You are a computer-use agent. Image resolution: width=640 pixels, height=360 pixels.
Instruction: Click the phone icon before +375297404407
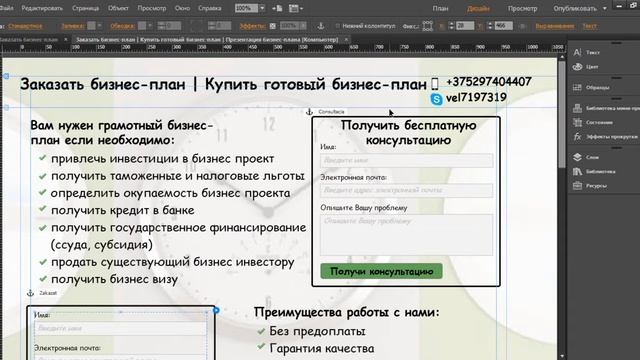pyautogui.click(x=435, y=84)
